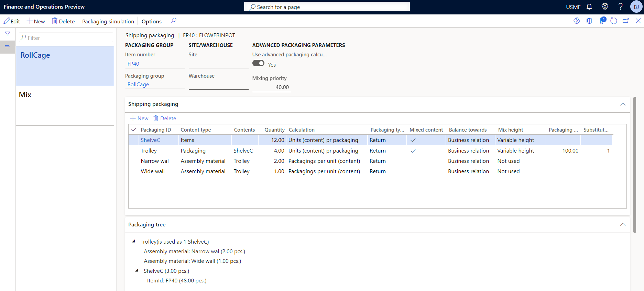Screen dimensions: 644x291
Task: Open the Options menu
Action: 151,21
